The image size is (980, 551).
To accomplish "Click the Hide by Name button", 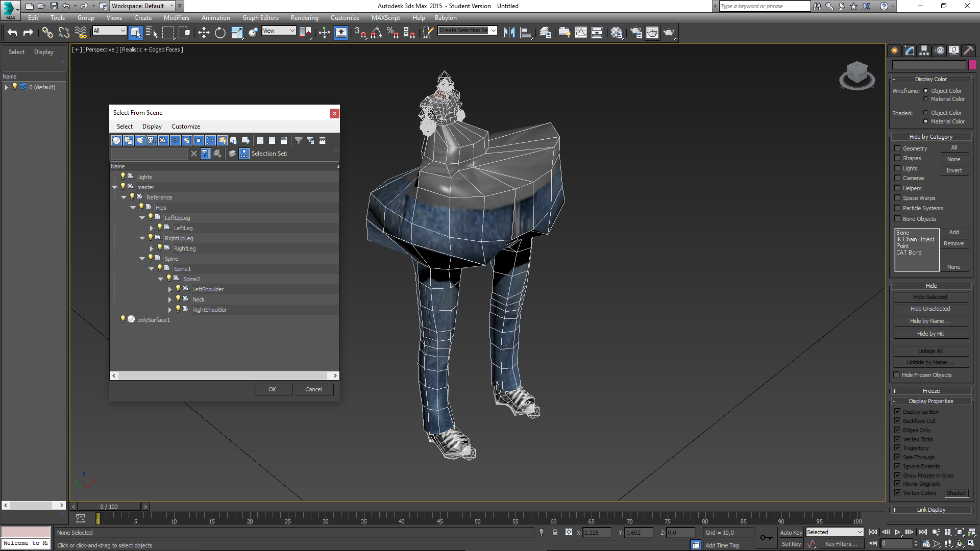I will 930,321.
